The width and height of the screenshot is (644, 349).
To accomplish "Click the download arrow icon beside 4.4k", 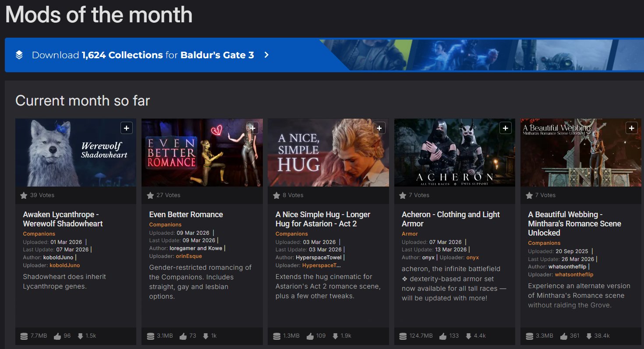I will point(469,336).
